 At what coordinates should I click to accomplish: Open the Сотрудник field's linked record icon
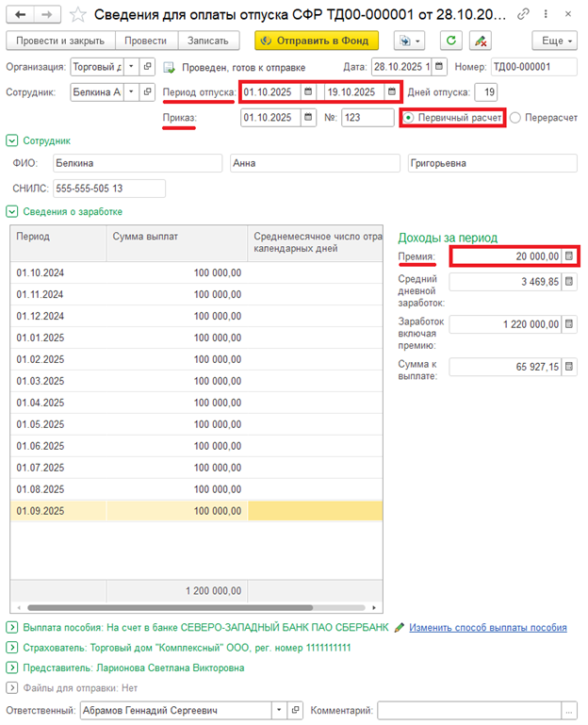click(147, 92)
